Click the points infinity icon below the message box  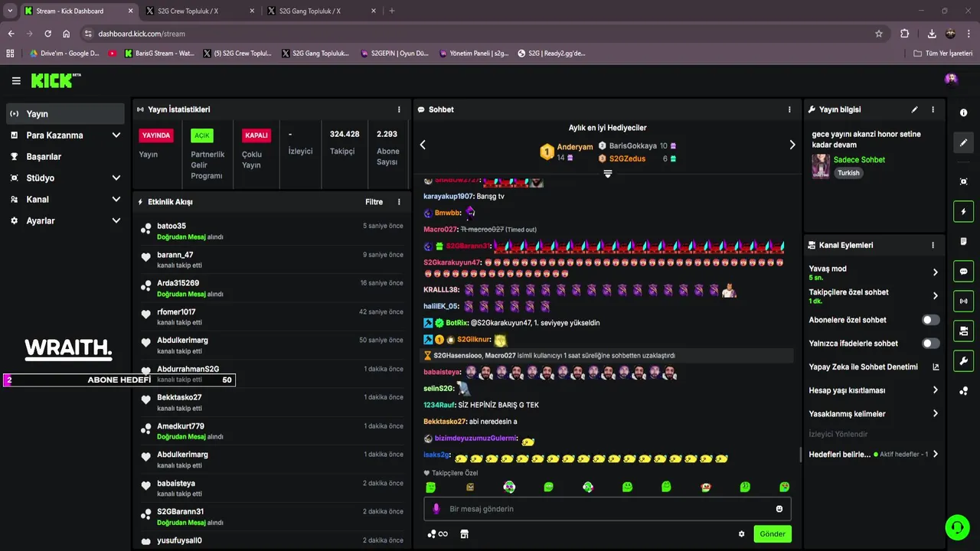(x=437, y=534)
